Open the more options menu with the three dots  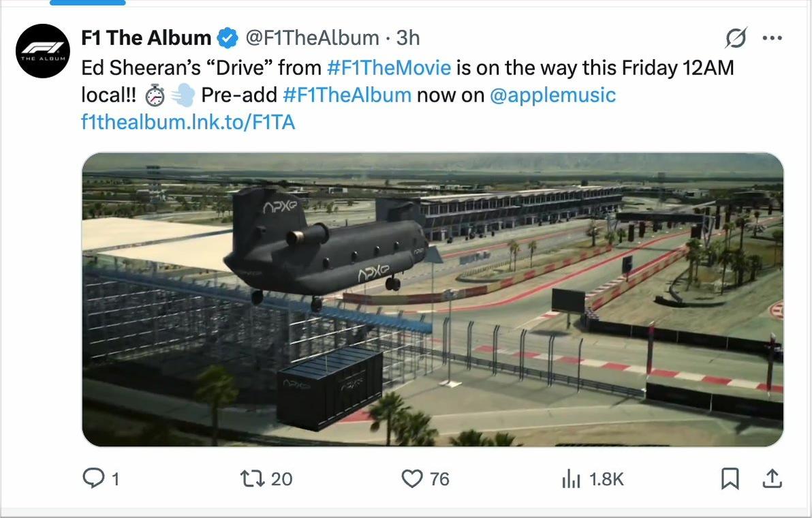coord(772,38)
